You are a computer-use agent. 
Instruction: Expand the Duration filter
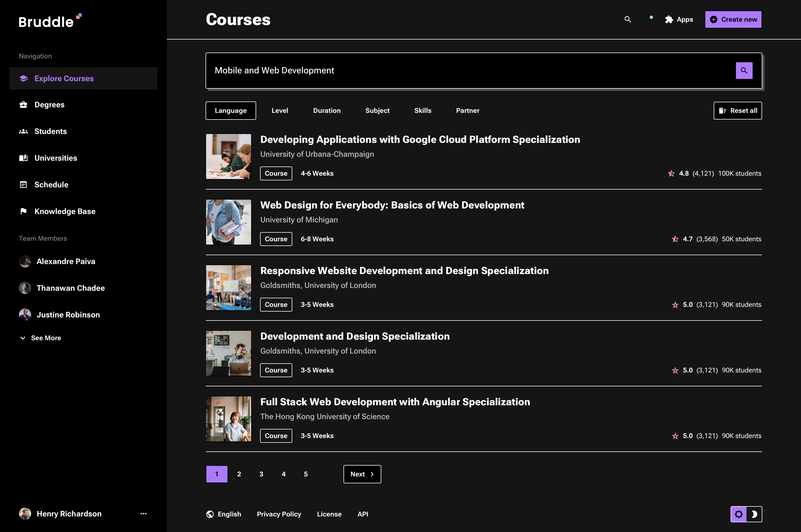[327, 110]
